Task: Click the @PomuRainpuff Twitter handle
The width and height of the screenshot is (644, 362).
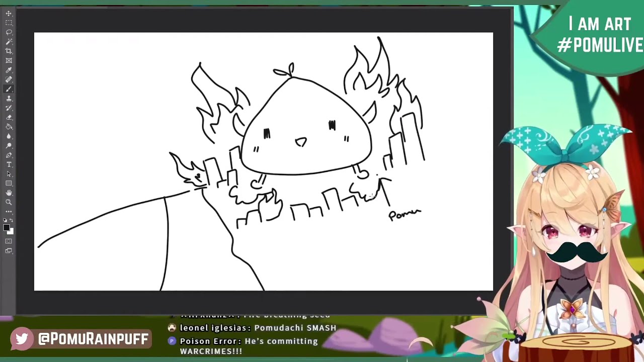Action: pyautogui.click(x=94, y=339)
